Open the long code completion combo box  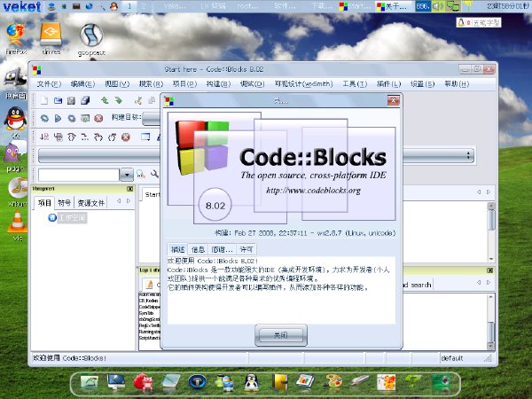[x=256, y=156]
